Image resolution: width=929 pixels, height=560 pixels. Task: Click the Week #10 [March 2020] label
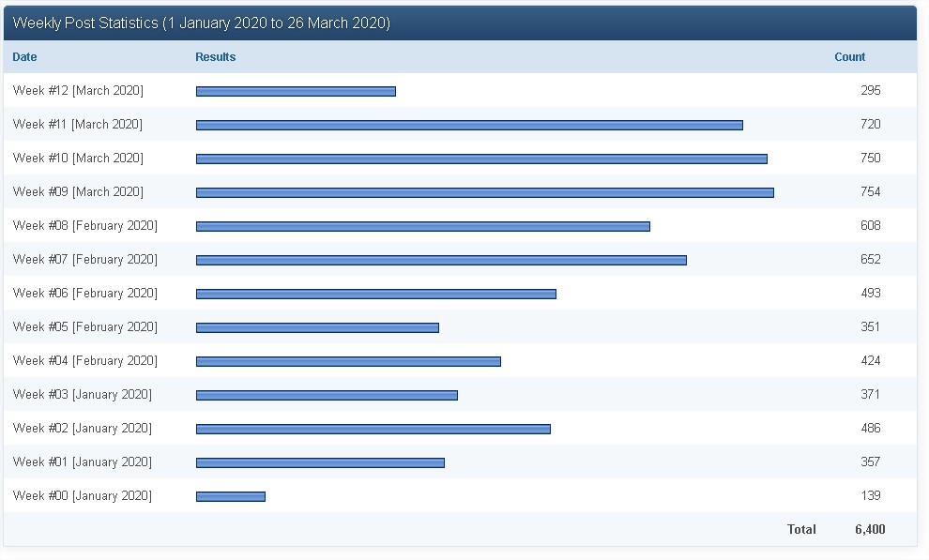coord(78,158)
